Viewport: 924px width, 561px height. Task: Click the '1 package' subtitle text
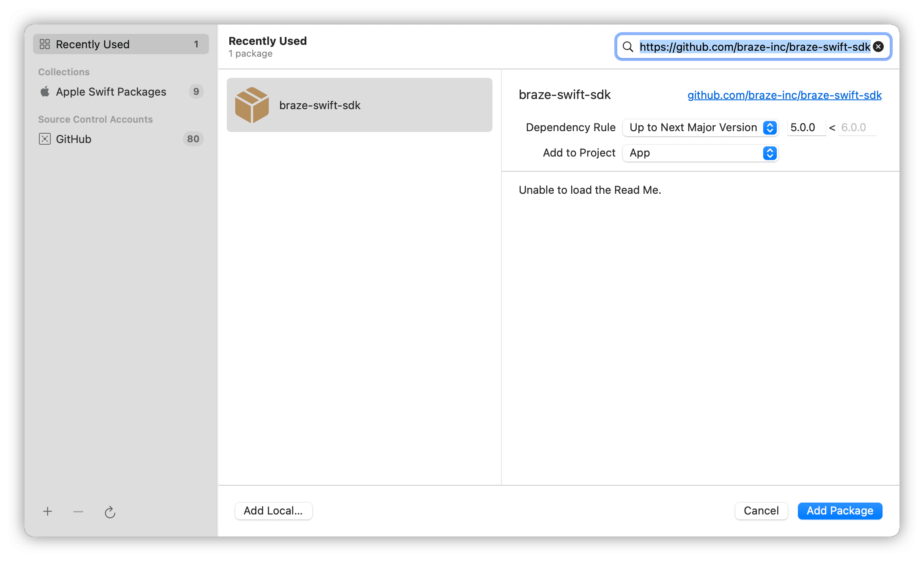pos(250,54)
